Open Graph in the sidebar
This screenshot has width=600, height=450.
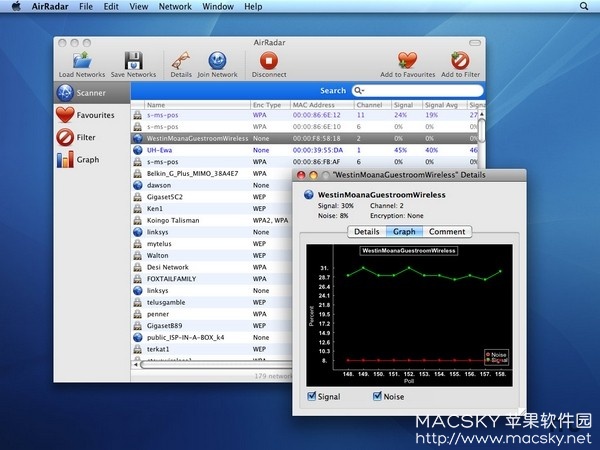coord(92,159)
